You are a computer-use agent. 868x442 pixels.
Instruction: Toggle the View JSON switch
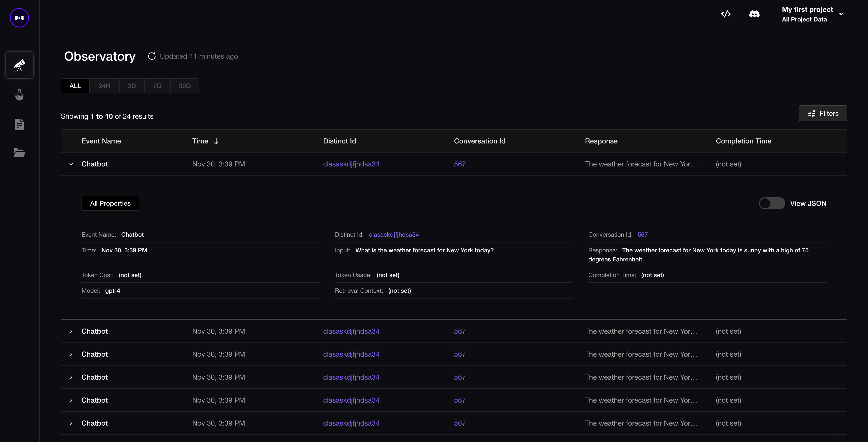pyautogui.click(x=772, y=204)
